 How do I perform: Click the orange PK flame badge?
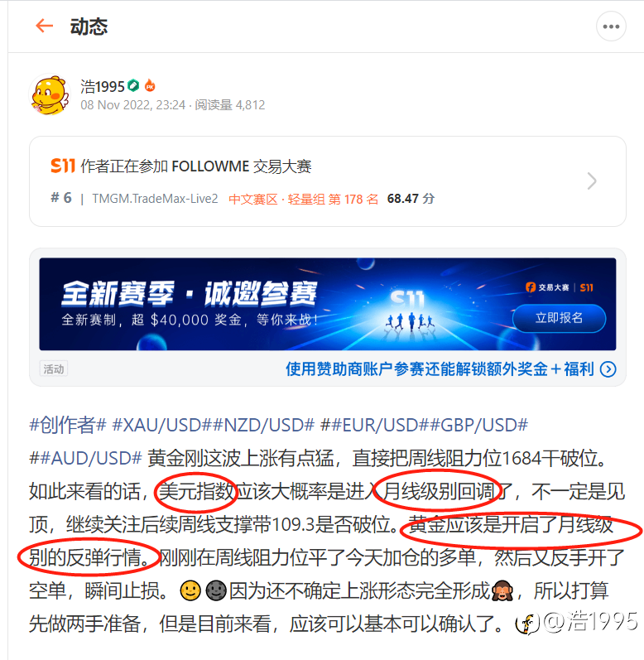click(150, 86)
